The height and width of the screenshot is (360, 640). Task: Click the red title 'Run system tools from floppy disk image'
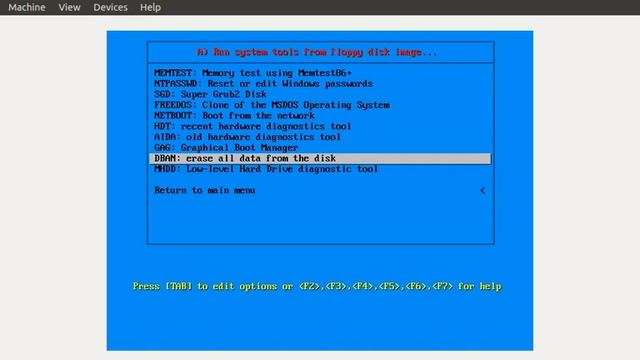(317, 52)
